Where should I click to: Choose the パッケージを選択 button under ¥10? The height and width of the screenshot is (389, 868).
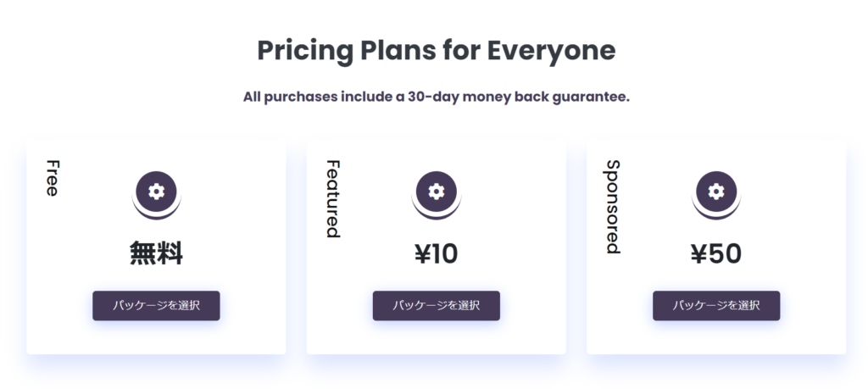coord(437,305)
